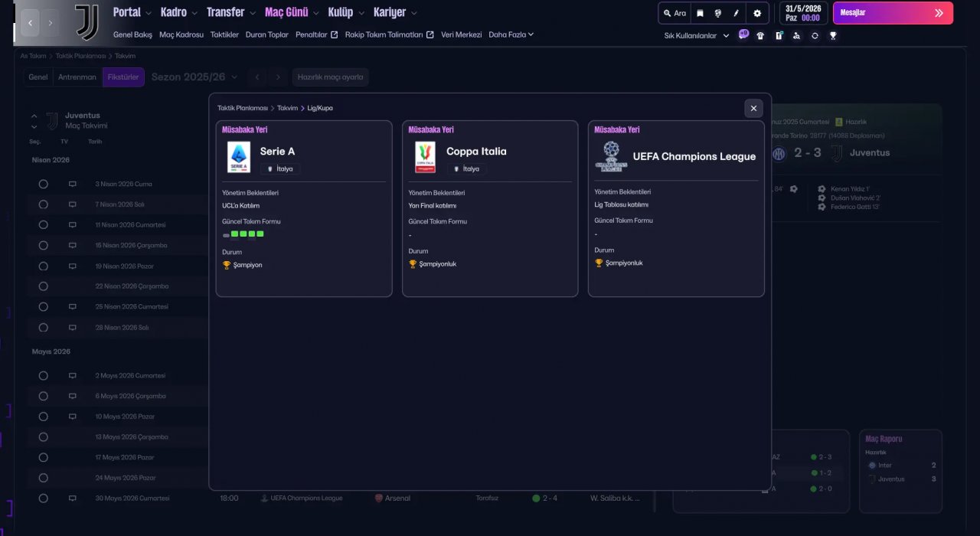The width and height of the screenshot is (980, 536).
Task: Open the bookmark icon in top toolbar
Action: click(x=700, y=13)
